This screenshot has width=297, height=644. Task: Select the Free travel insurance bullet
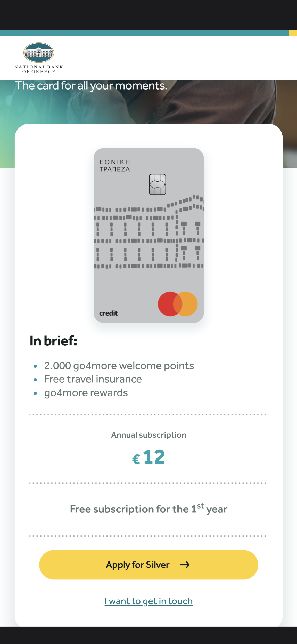pos(93,379)
